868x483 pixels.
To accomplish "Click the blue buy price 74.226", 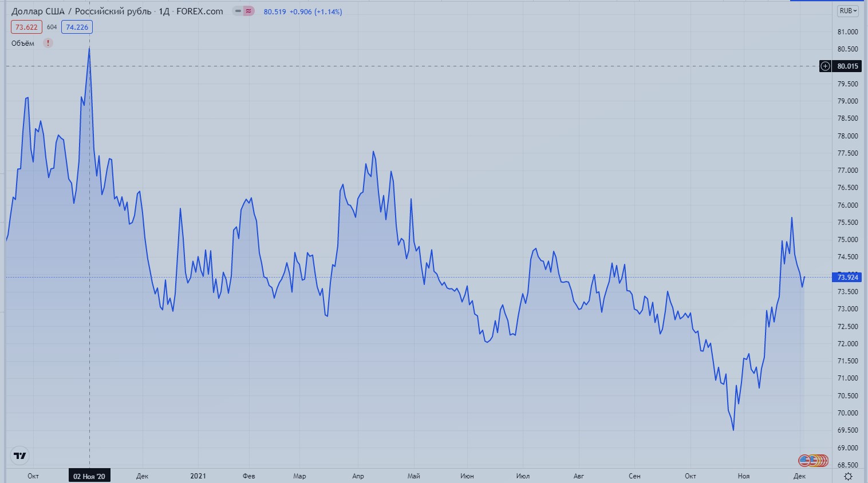I will [77, 27].
